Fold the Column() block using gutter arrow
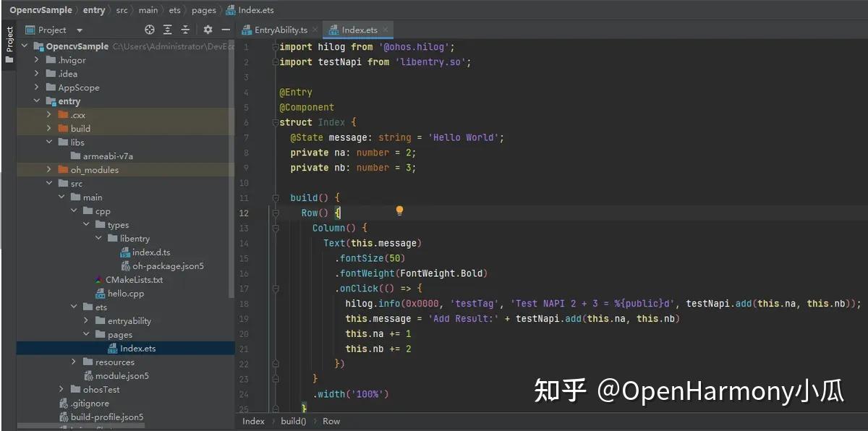868x431 pixels. [x=276, y=227]
